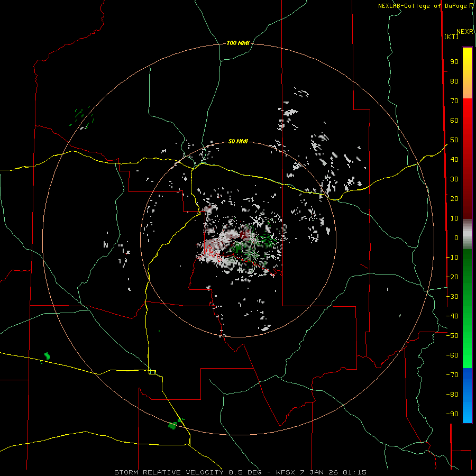Click the blue bottom segment of color bar
Image resolution: width=476 pixels, height=476 pixels.
pos(467,396)
